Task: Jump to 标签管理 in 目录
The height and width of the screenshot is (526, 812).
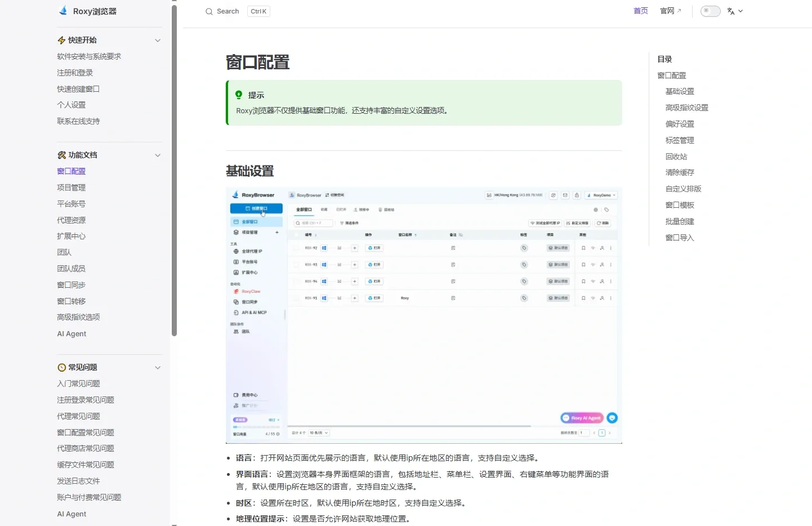Action: tap(680, 141)
